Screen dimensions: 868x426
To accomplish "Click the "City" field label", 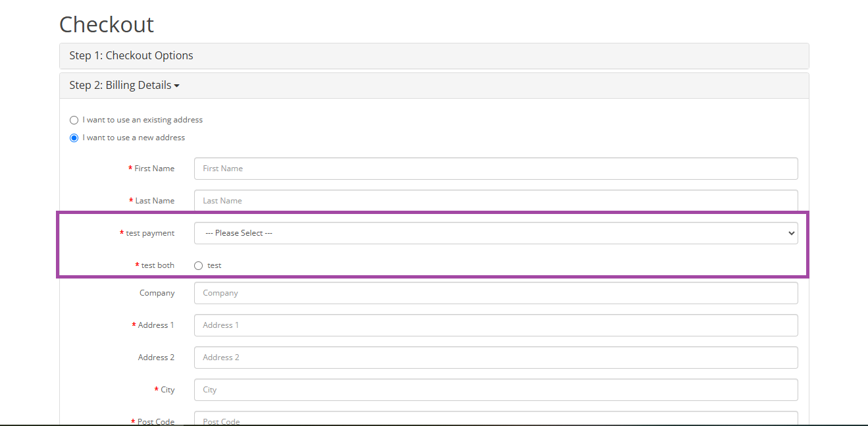I will coord(168,390).
